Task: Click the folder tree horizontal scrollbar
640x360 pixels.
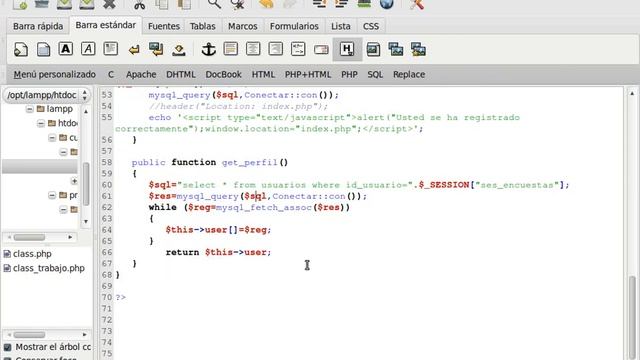Action: click(29, 237)
